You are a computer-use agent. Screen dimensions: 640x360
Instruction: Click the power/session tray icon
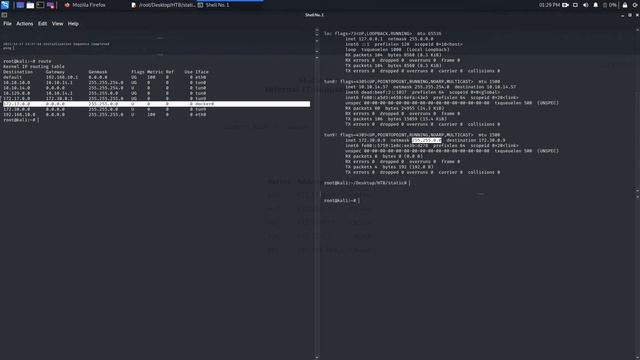636,5
